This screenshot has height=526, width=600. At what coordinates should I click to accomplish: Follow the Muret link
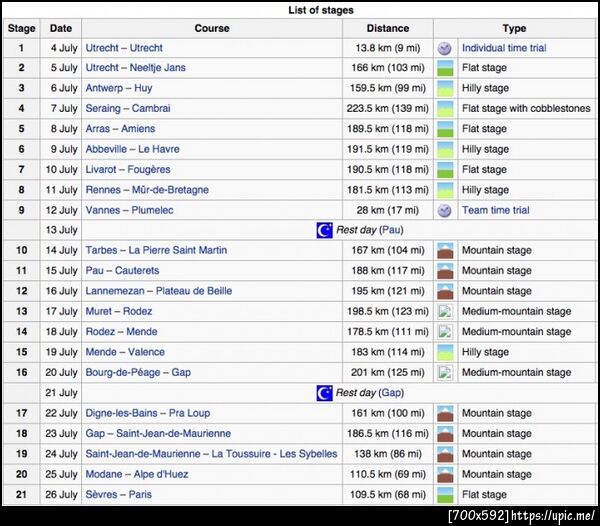(x=99, y=311)
